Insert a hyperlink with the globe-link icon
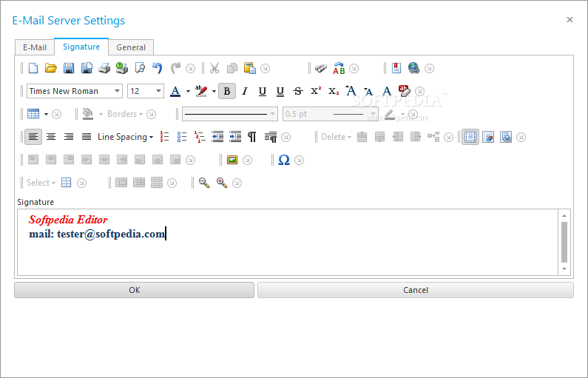 (414, 68)
